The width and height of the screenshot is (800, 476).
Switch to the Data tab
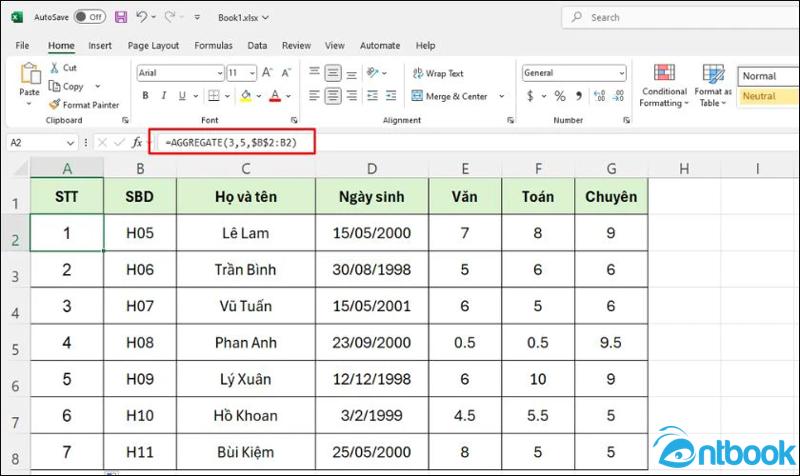pos(257,45)
